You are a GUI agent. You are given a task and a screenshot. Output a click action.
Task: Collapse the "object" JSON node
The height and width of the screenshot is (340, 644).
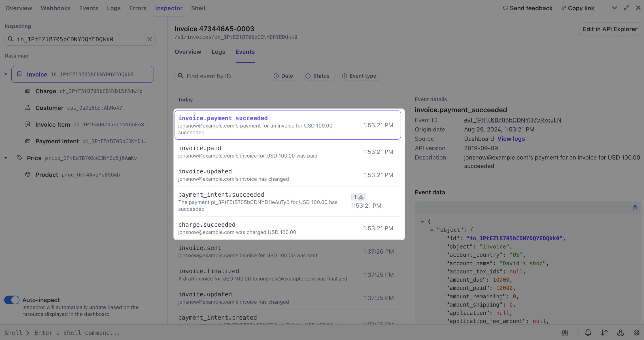pos(432,230)
